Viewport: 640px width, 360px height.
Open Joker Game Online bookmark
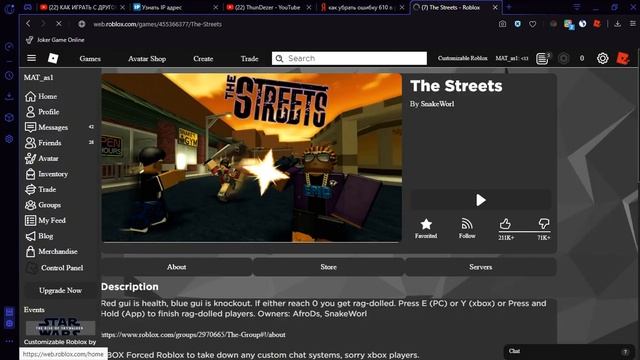click(55, 40)
